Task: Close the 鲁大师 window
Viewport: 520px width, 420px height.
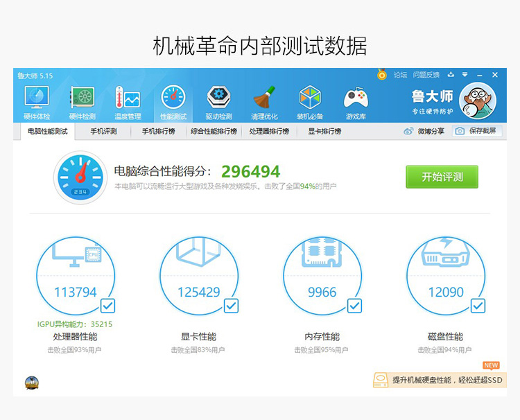Action: 495,75
